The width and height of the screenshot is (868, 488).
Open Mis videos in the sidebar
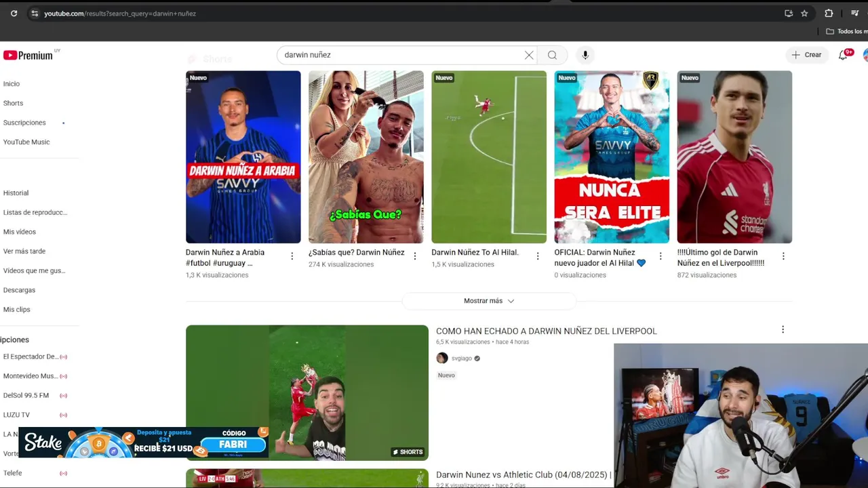pos(20,232)
